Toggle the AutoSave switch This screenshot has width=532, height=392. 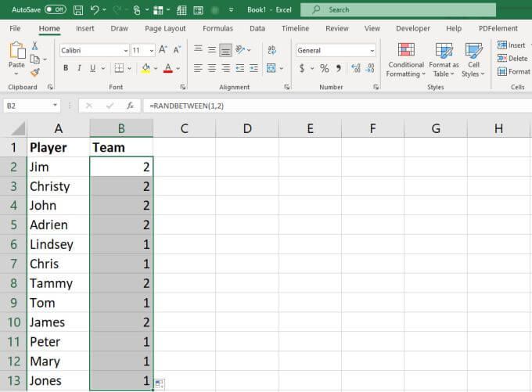point(55,10)
